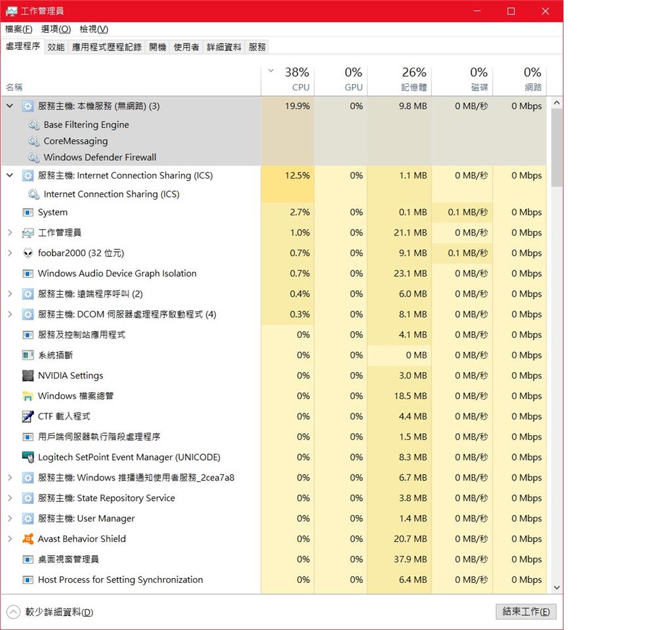Sort by the 名稱 column header
Viewport: 672px width, 630px height.
(131, 80)
